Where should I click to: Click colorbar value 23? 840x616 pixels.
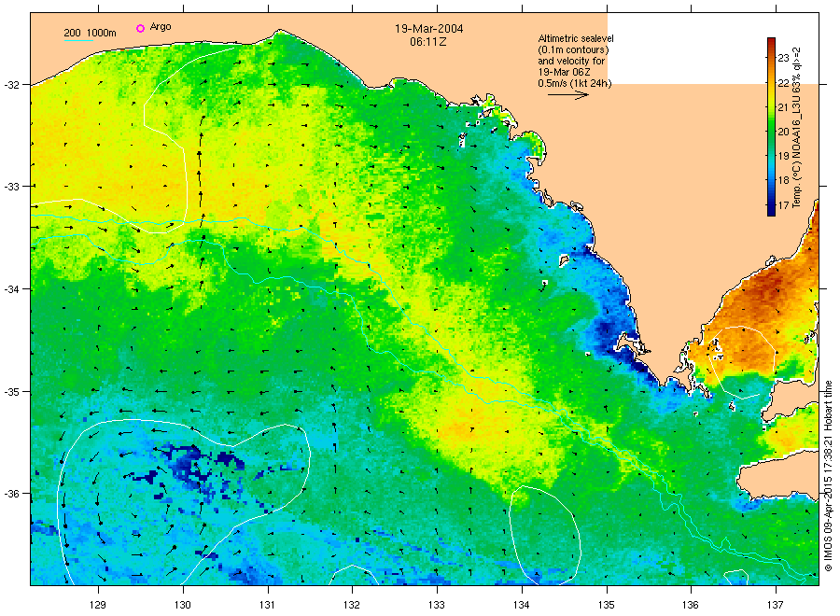coord(783,58)
